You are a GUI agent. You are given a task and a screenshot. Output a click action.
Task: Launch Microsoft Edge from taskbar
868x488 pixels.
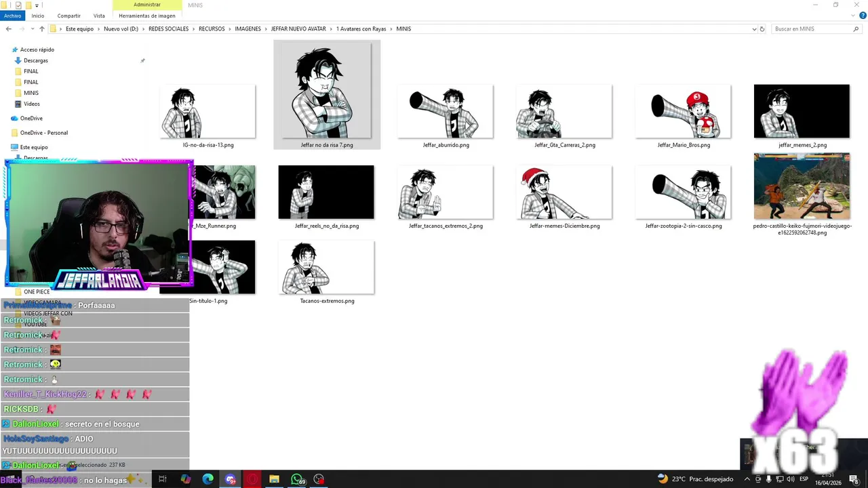tap(208, 479)
